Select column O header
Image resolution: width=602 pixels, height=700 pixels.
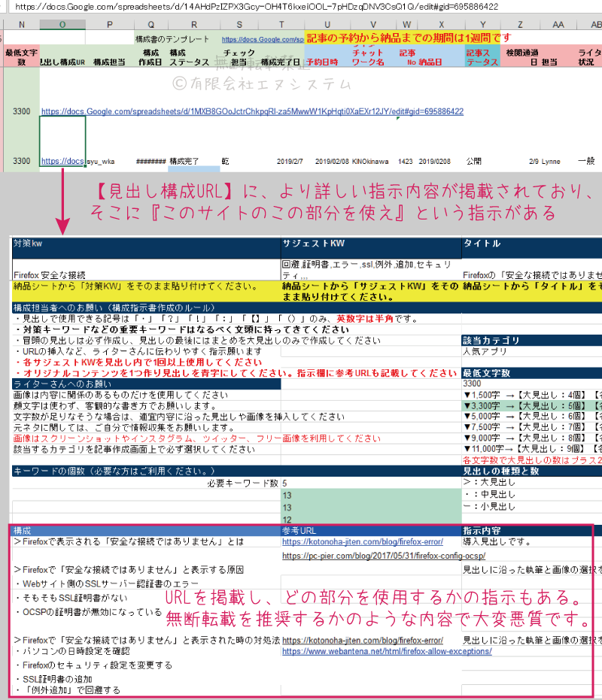[x=62, y=25]
